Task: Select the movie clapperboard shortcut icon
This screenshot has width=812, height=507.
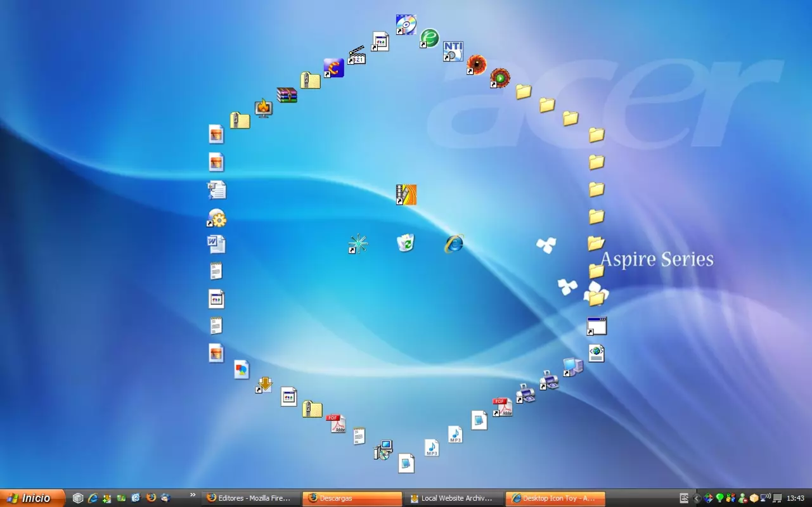Action: tap(357, 55)
